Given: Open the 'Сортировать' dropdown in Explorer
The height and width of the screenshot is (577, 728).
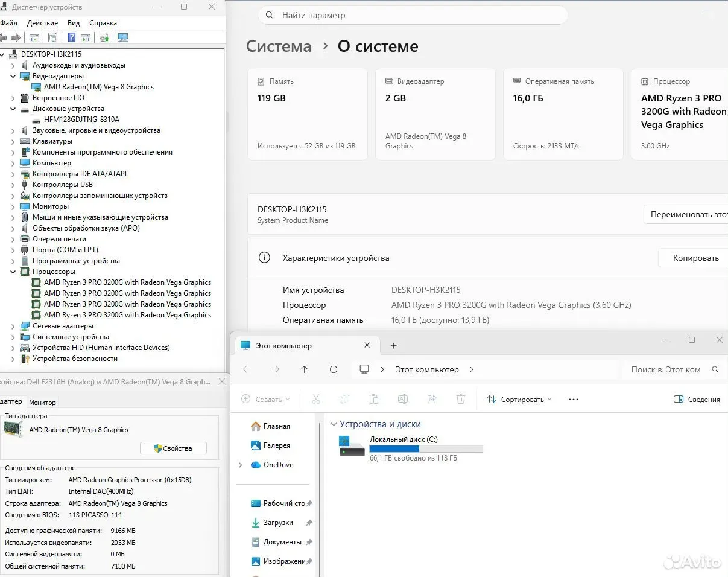Looking at the screenshot, I should point(519,399).
